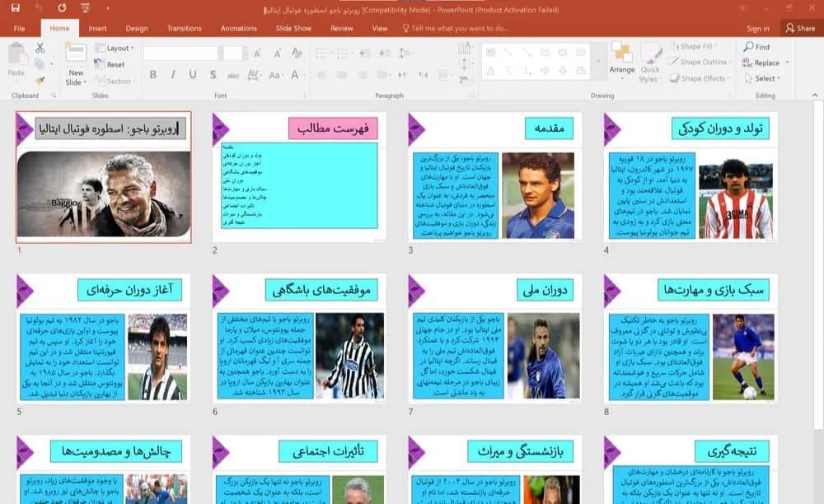
Task: Toggle Bold formatting
Action: tap(153, 75)
